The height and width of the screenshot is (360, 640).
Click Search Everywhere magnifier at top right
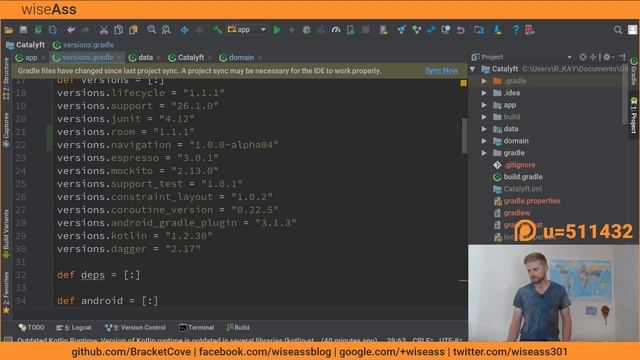coord(618,30)
